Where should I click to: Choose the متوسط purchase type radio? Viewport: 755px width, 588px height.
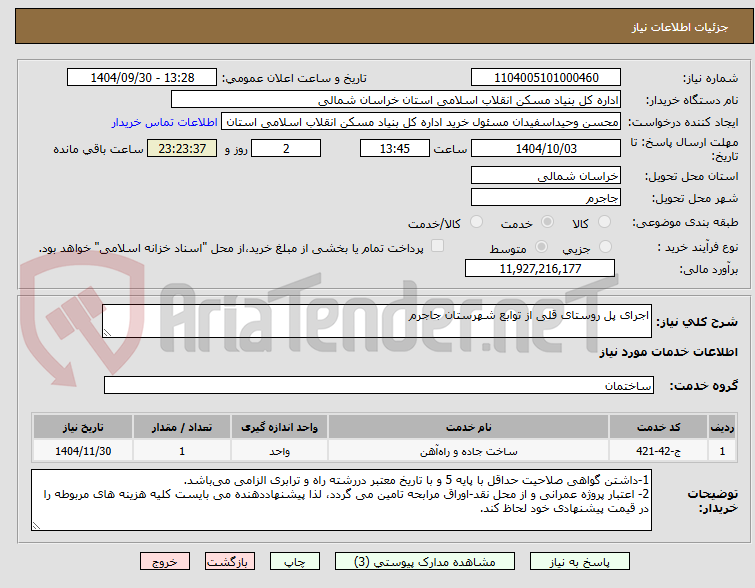541,247
